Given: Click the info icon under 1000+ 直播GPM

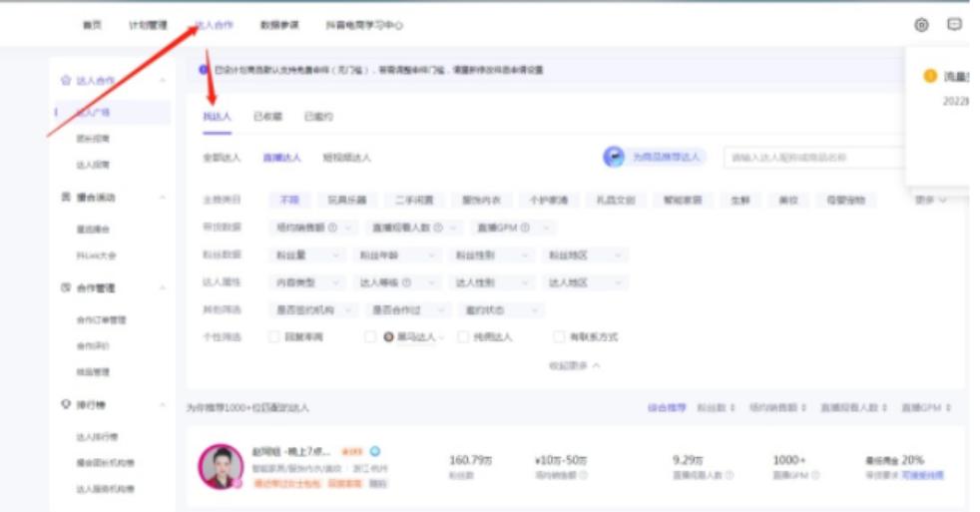Looking at the screenshot, I should tap(815, 476).
